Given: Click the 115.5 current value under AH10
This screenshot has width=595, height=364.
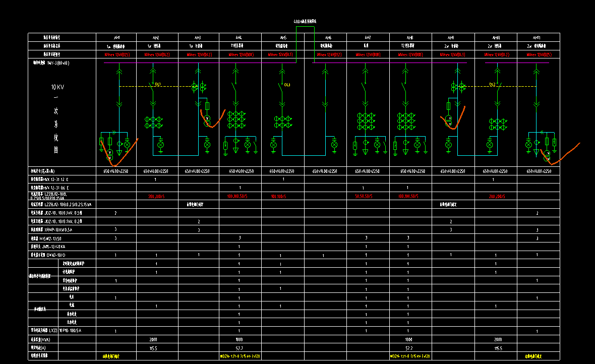Looking at the screenshot, I should 498,348.
